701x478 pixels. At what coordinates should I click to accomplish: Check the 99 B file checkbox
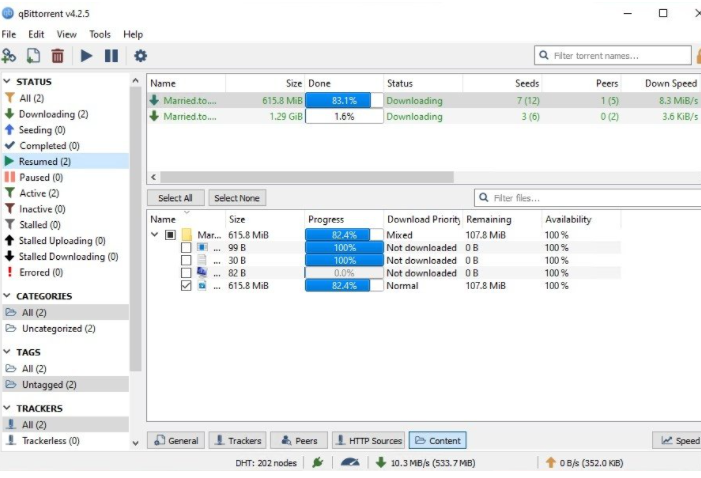click(x=186, y=248)
